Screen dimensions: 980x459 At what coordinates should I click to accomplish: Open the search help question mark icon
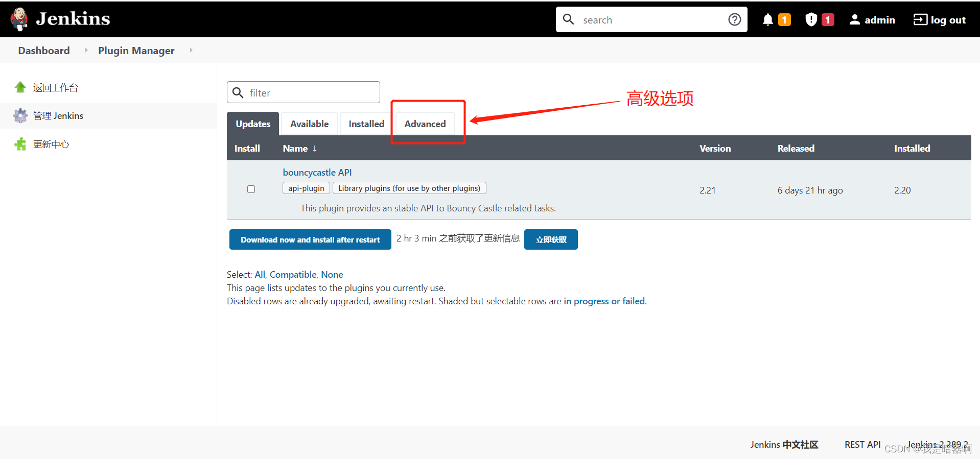click(x=735, y=19)
